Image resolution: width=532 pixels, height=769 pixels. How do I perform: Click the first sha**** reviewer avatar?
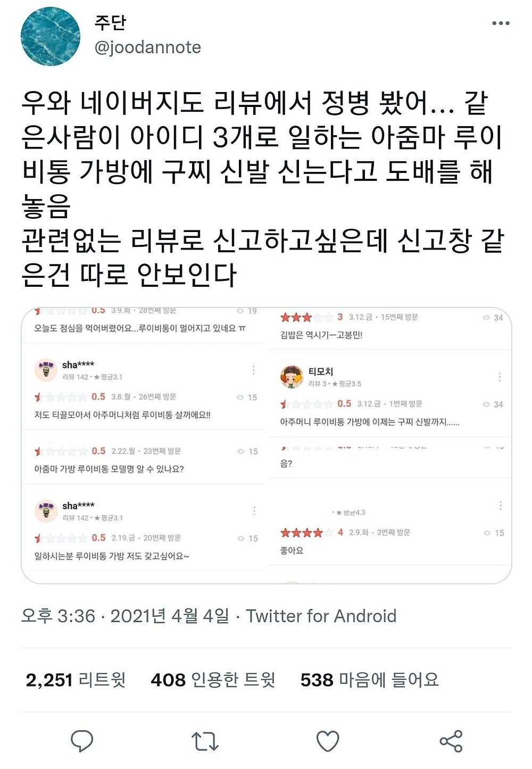click(46, 370)
